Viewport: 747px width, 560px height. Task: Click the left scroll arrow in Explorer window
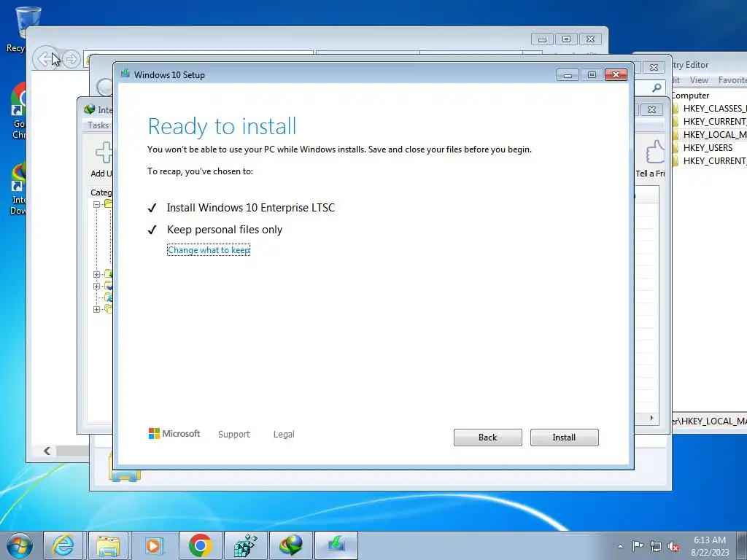coord(47,451)
